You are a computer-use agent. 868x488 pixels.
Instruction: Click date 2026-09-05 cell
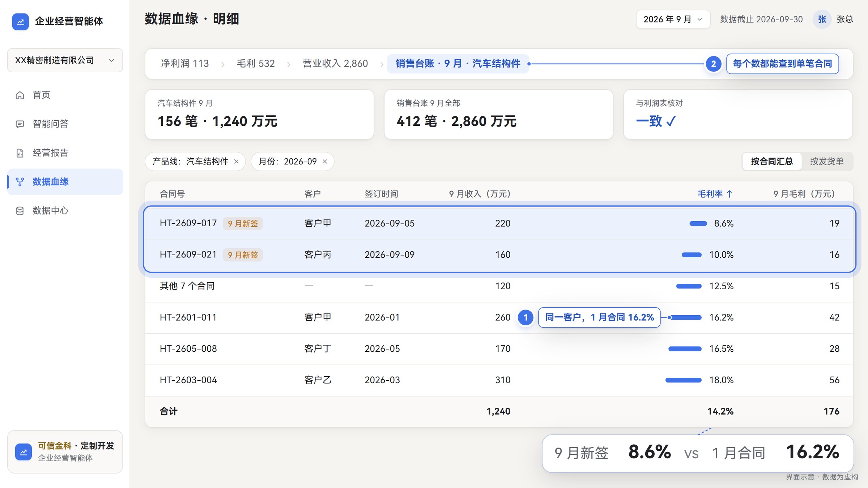pos(390,223)
